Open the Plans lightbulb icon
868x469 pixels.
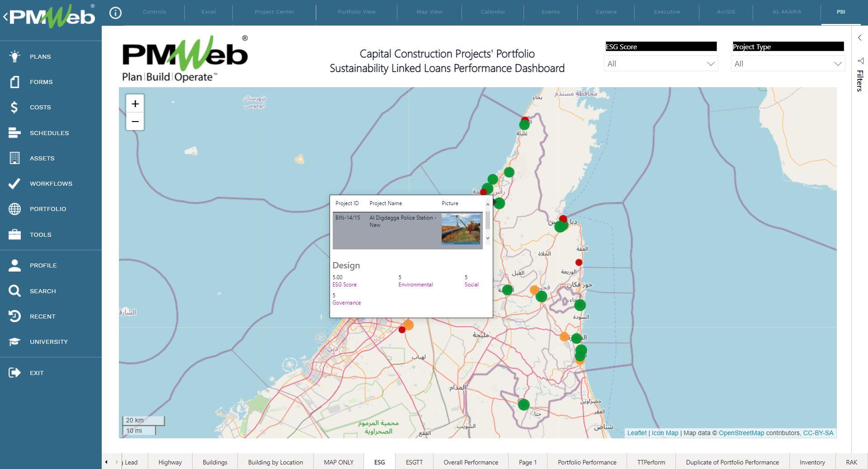[x=14, y=56]
